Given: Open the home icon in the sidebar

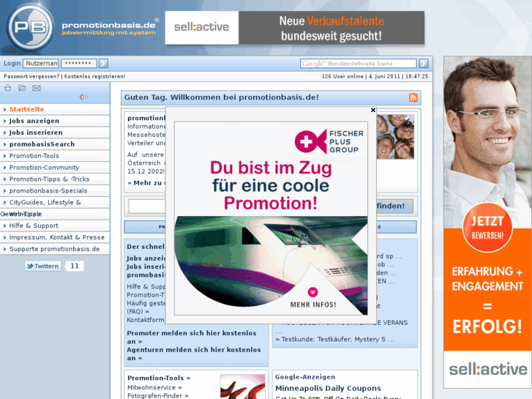Looking at the screenshot, I should tap(8, 88).
